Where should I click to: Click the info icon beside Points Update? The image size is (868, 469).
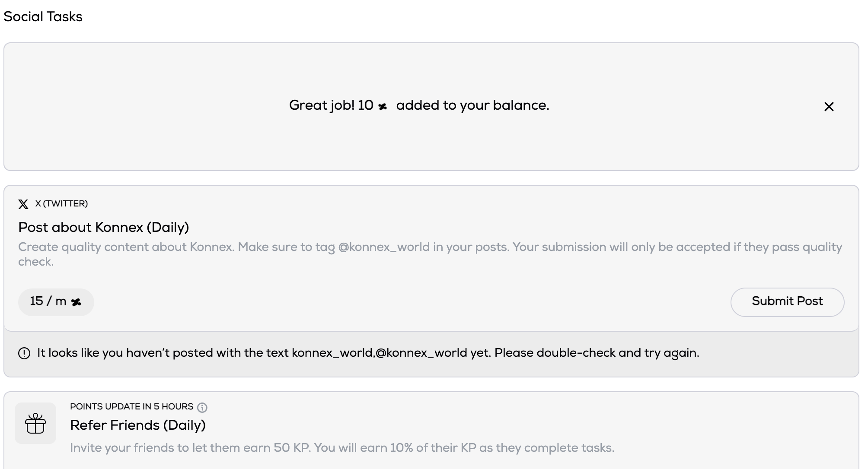[x=202, y=407]
